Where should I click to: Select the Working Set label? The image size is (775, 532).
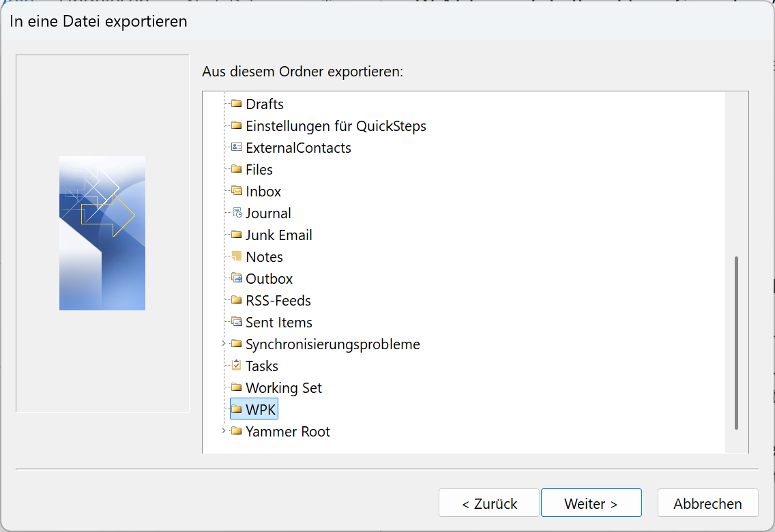(x=284, y=388)
